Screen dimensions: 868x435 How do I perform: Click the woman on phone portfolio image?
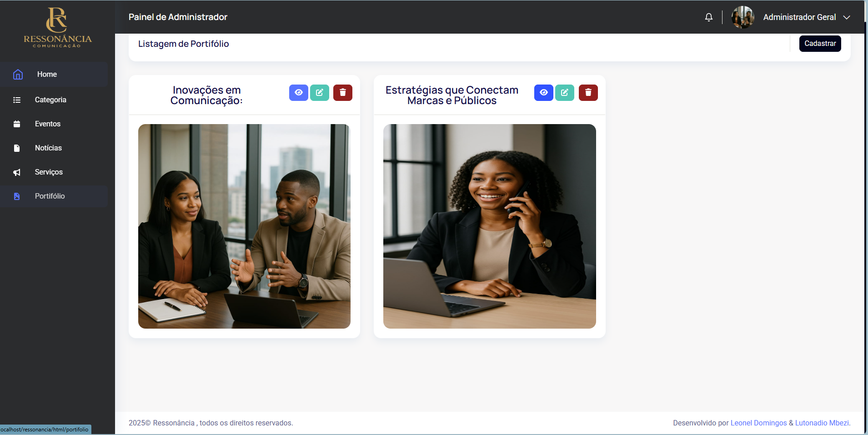coord(489,226)
